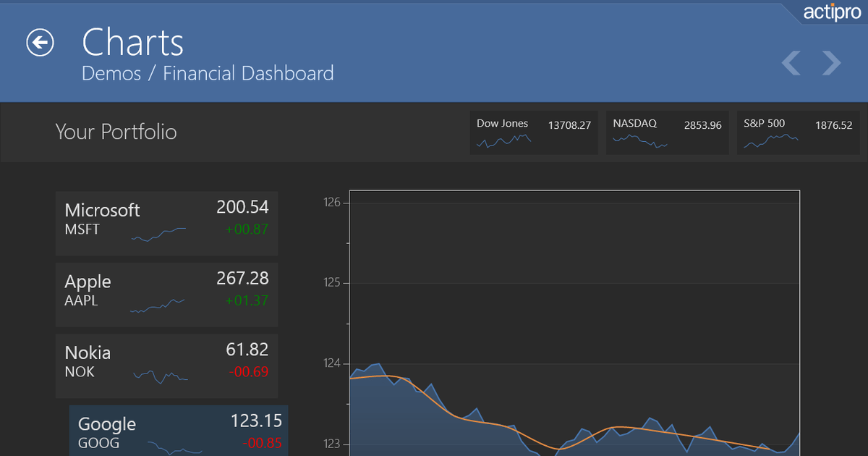Click the back arrow button

tap(41, 43)
